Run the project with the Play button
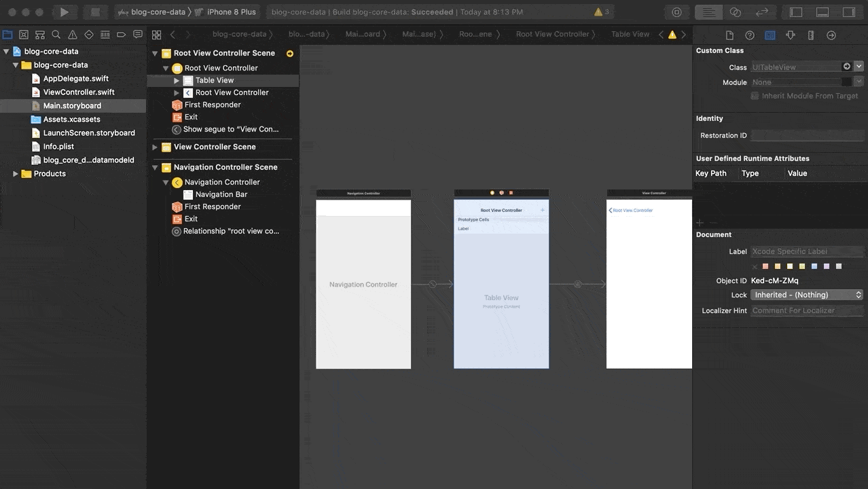Viewport: 868px width, 489px height. point(64,12)
